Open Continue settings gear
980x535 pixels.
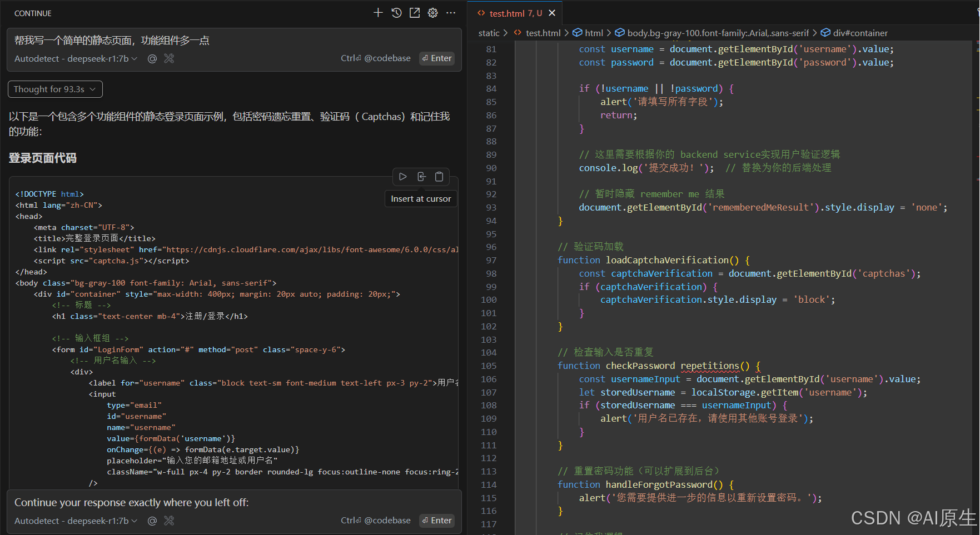point(433,13)
